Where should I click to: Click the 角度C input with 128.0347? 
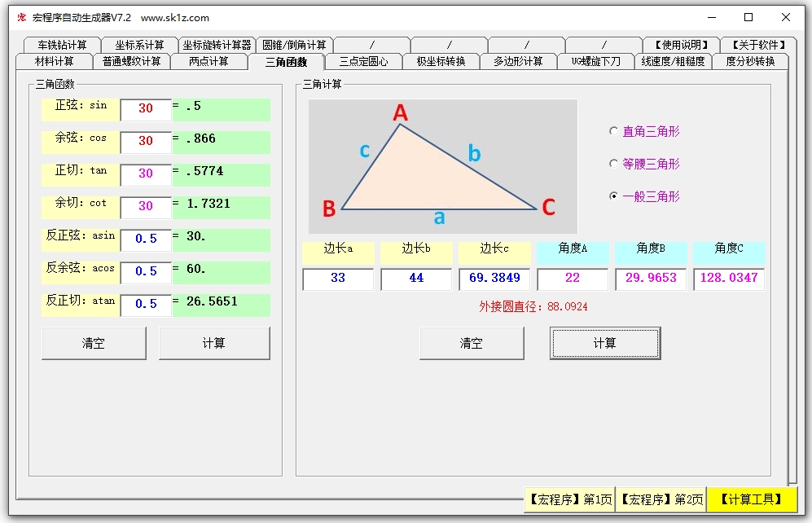click(x=729, y=279)
